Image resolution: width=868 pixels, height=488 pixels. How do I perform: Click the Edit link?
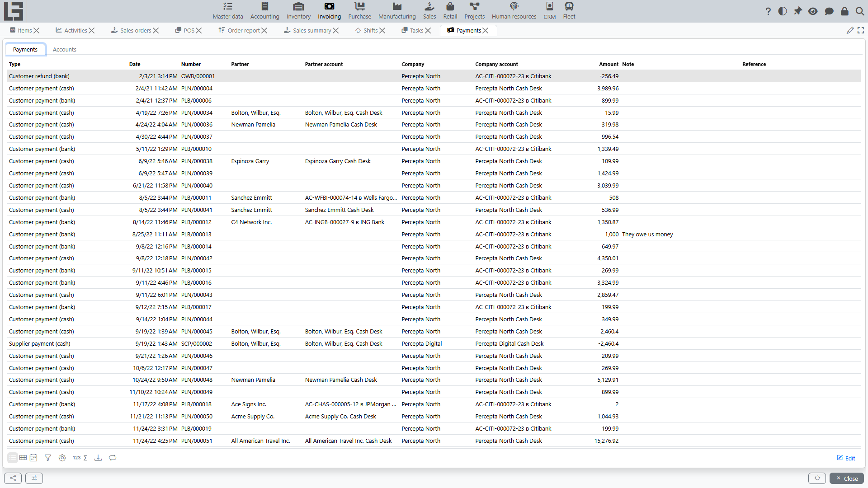[846, 458]
